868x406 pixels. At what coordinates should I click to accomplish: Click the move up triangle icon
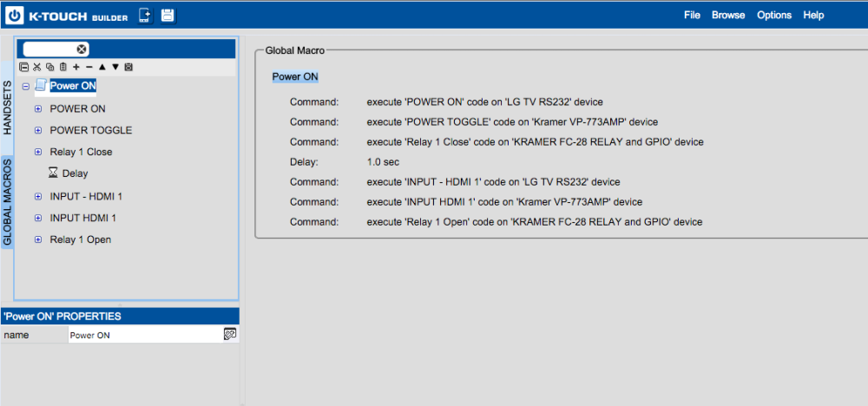click(x=102, y=67)
